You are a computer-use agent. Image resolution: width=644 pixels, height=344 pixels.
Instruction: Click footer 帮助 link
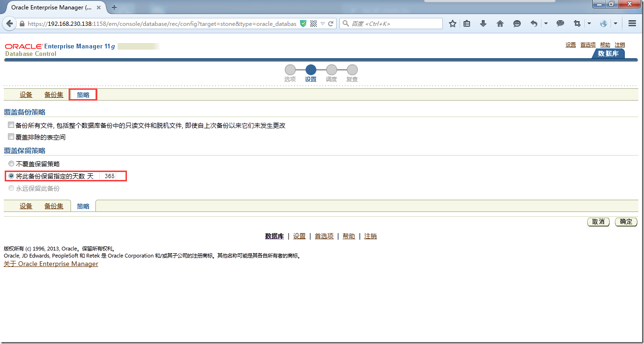[349, 236]
